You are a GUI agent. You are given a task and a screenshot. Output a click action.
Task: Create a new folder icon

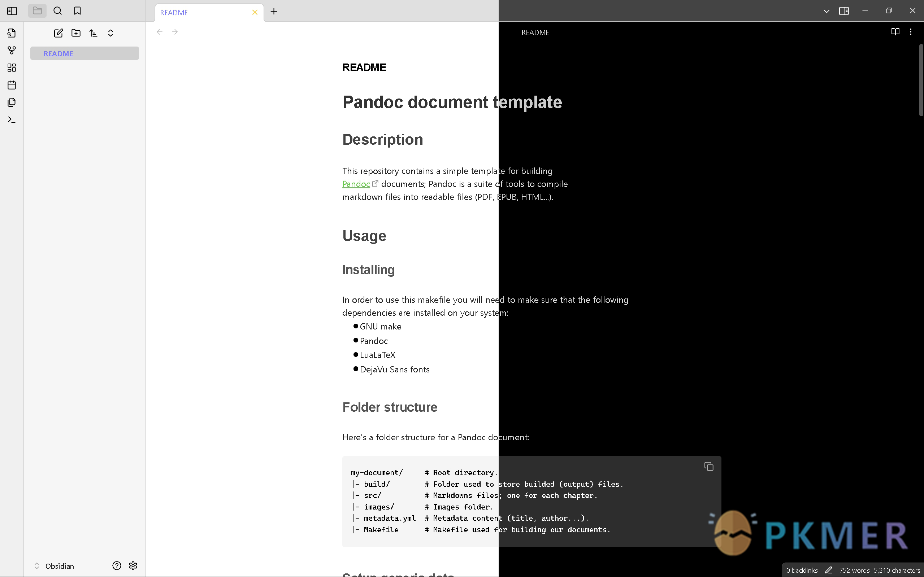coord(76,33)
